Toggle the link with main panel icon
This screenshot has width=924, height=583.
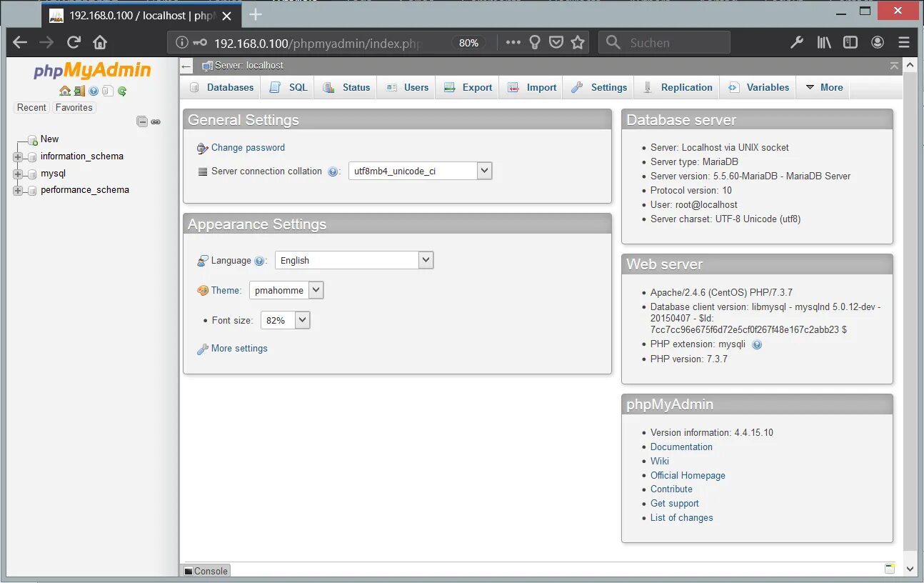156,121
